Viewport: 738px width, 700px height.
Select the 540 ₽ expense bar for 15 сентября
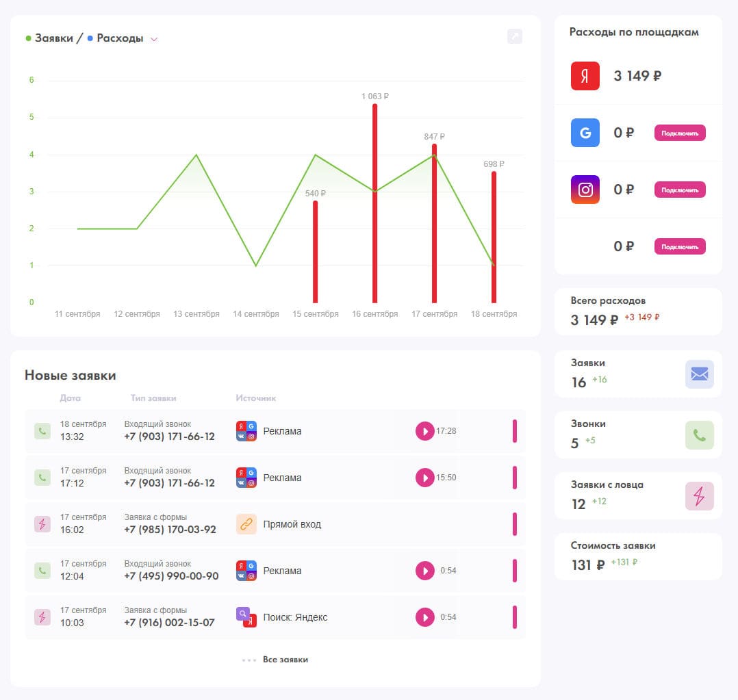point(316,252)
